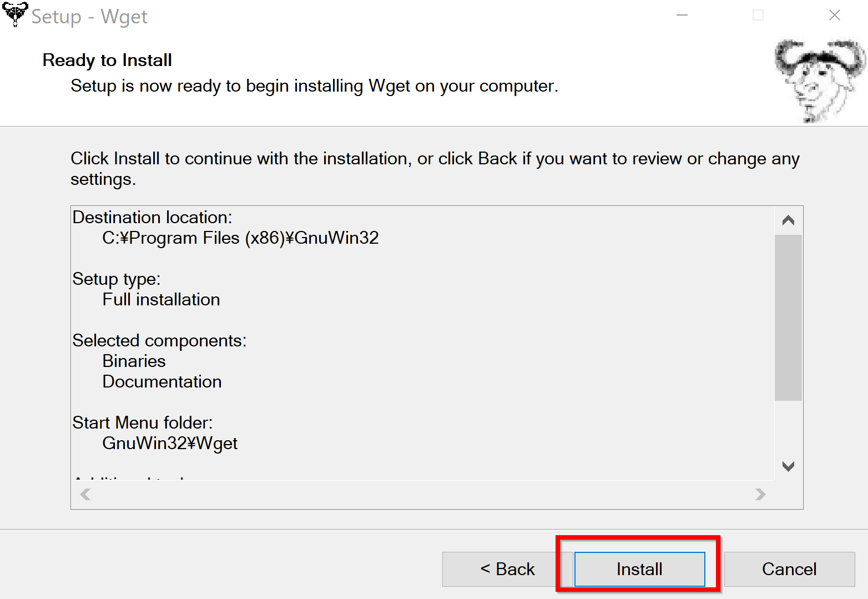Screen dimensions: 868x599
Task: Minimize the Setup - Wget window
Action: [682, 16]
